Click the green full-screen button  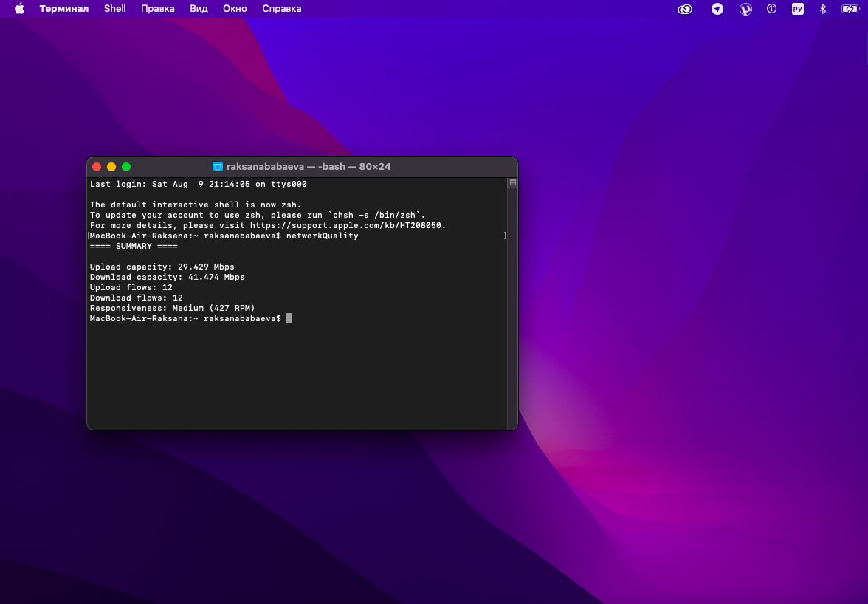(125, 166)
